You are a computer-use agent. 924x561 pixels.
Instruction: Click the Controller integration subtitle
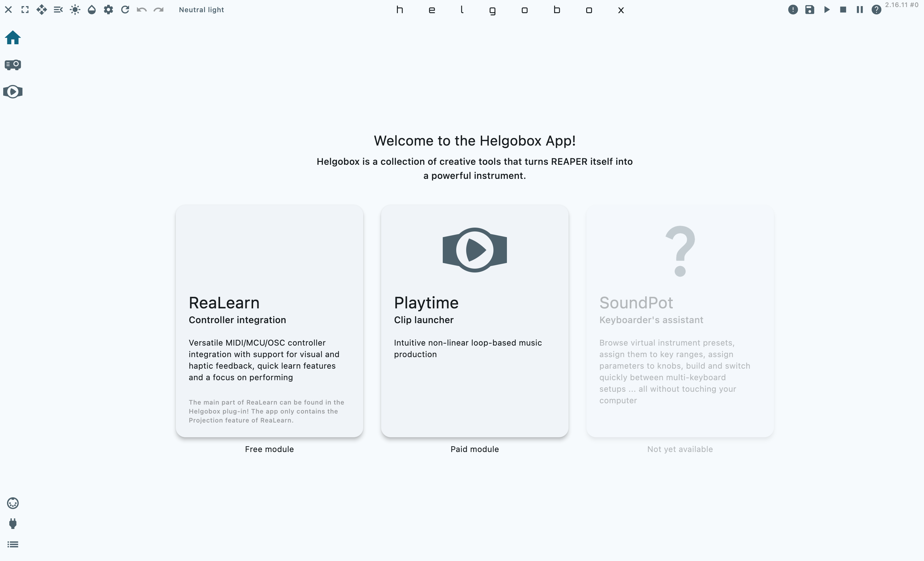pyautogui.click(x=237, y=320)
